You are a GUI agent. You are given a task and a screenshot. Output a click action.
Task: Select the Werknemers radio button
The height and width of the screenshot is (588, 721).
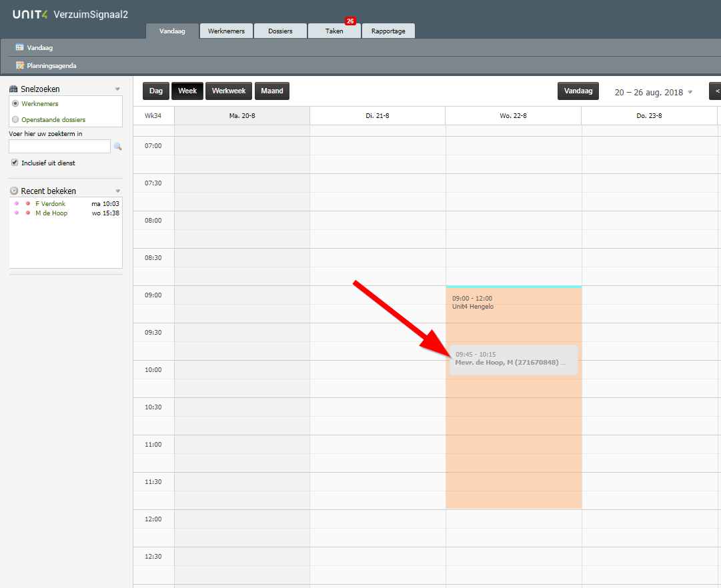click(15, 103)
